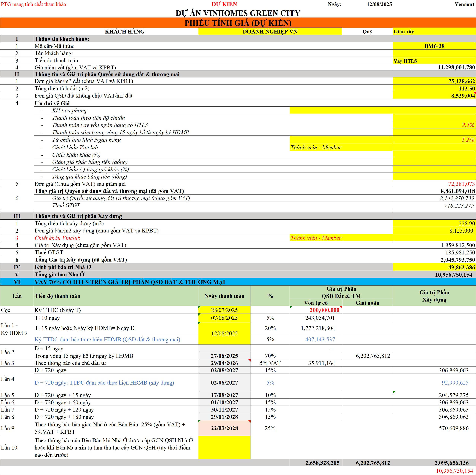The image size is (476, 475).
Task: Select the BM6-38 unit code cell
Action: click(x=434, y=46)
